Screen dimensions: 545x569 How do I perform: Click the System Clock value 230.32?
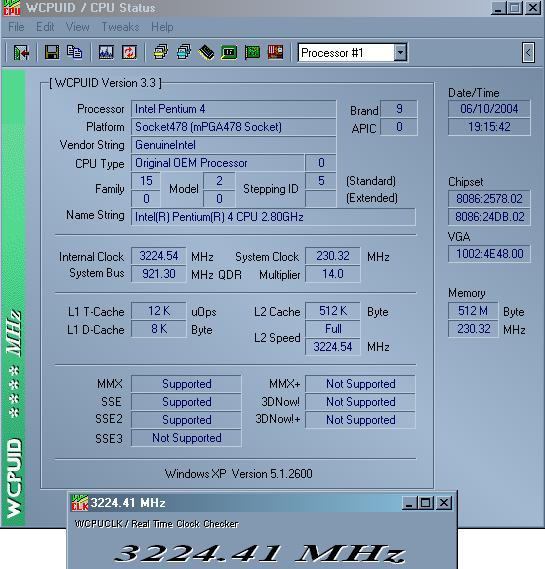[333, 256]
